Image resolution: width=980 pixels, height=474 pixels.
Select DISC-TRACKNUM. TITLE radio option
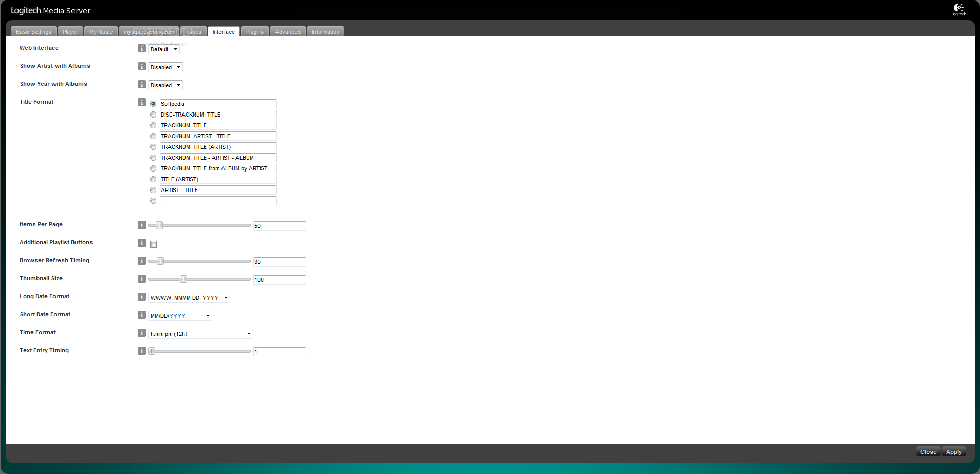point(153,115)
